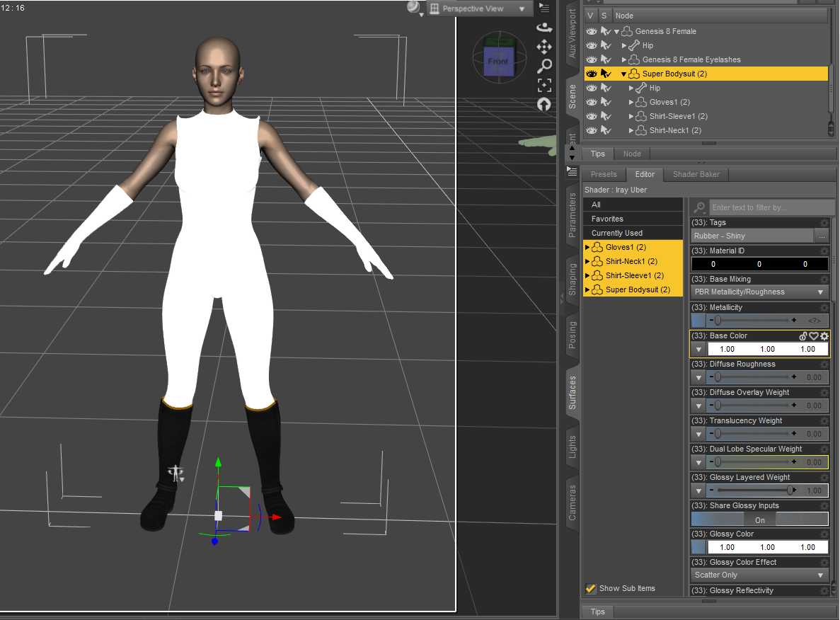Screen dimensions: 840x620
Task: Uncheck Show Sub Items checkbox
Action: pos(591,588)
